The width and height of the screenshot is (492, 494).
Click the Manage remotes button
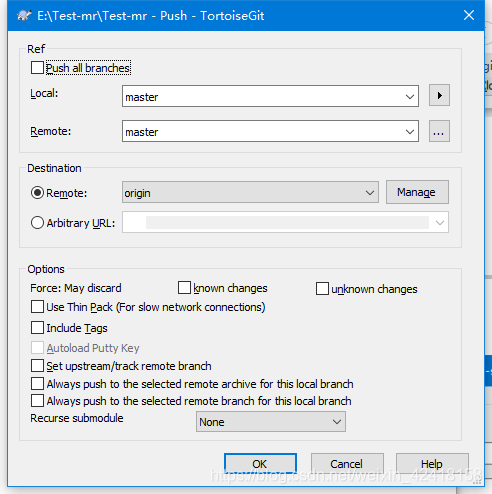click(417, 192)
